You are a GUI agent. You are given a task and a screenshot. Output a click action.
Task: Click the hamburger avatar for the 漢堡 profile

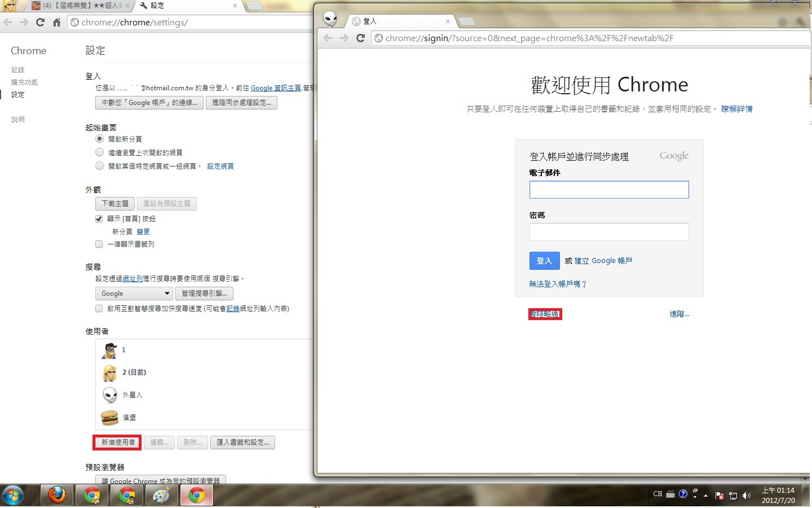pyautogui.click(x=109, y=418)
